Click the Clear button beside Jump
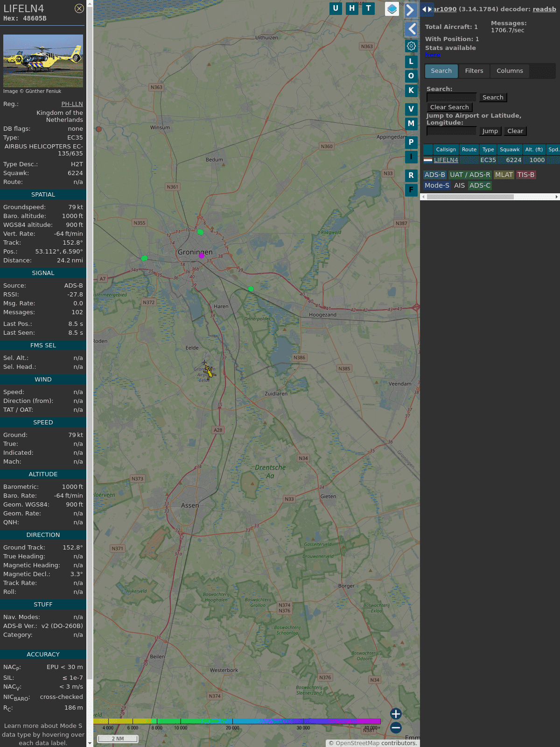The height and width of the screenshot is (747, 560). click(x=515, y=131)
